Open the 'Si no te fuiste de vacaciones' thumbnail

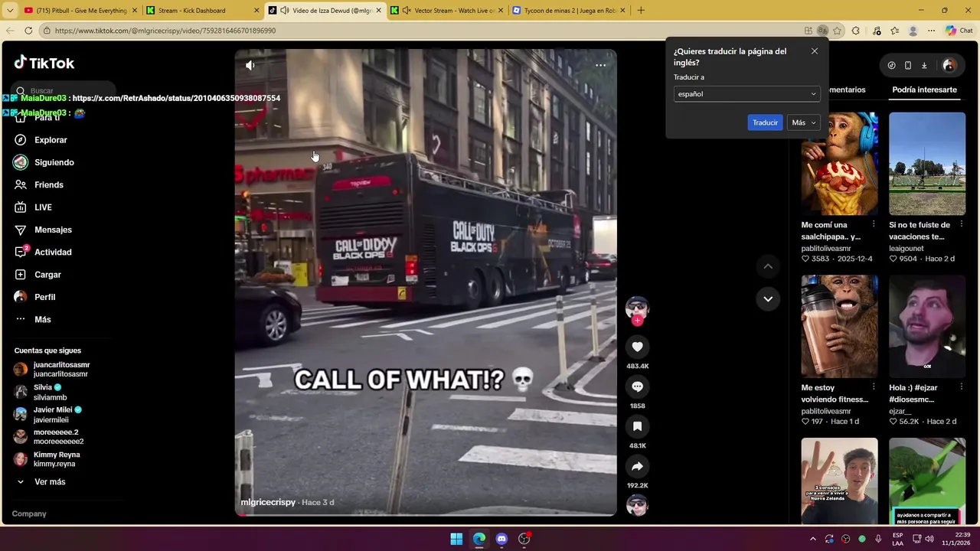[x=927, y=164]
